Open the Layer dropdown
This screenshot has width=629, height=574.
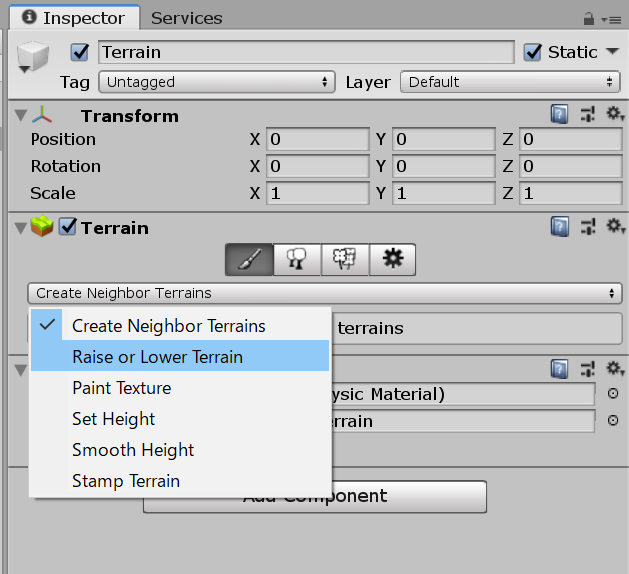[x=510, y=82]
